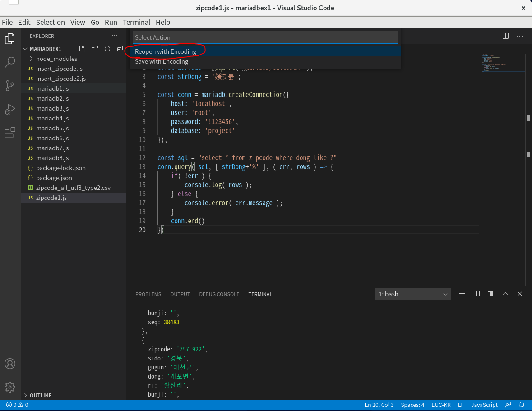The image size is (532, 411).
Task: Click New Folder icon in explorer
Action: pos(95,49)
